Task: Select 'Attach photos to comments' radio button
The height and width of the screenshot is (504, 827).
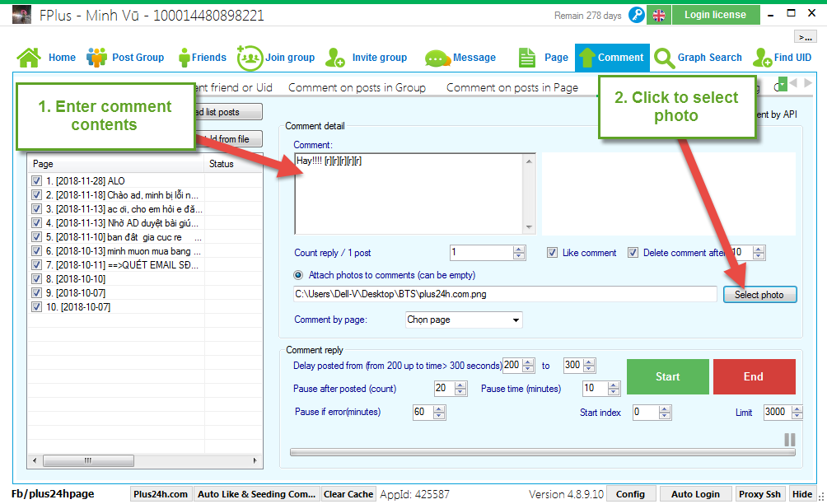Action: [x=298, y=275]
